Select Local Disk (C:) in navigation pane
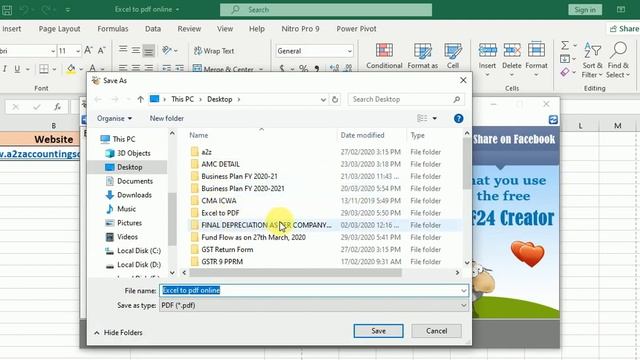The height and width of the screenshot is (360, 640). [139, 251]
